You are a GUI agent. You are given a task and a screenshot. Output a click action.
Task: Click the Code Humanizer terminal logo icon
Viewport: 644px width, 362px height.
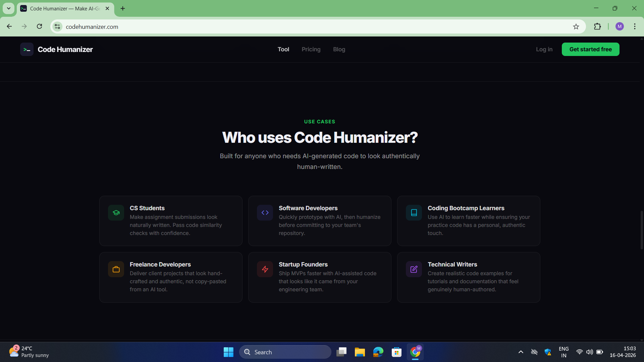(x=27, y=49)
